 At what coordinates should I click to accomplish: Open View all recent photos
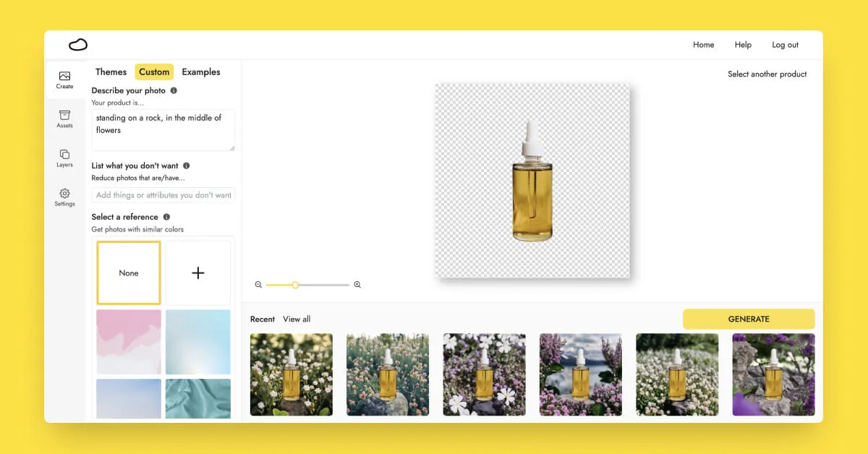coord(297,319)
